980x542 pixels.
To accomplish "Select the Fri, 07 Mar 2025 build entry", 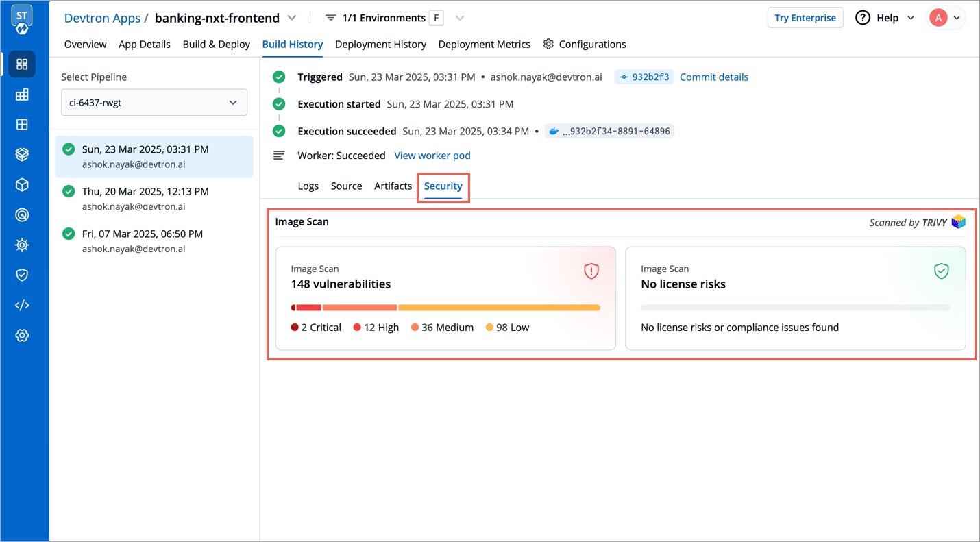I will pyautogui.click(x=154, y=241).
